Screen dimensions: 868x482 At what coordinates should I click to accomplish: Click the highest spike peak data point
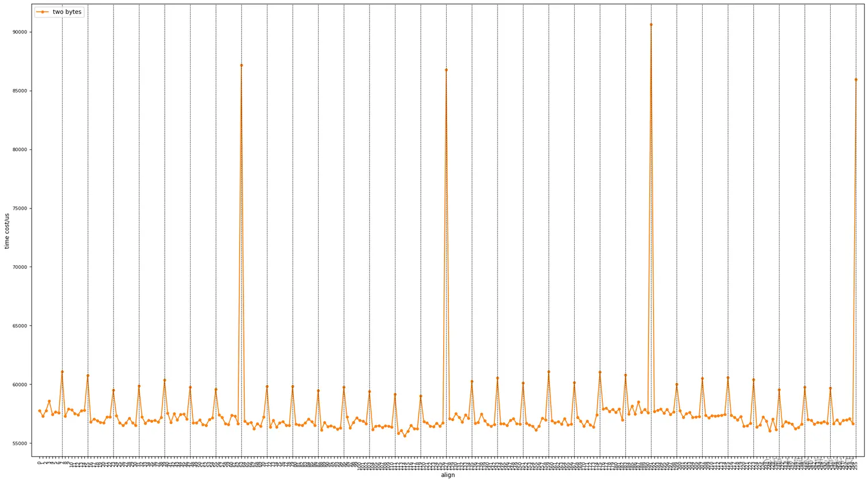(x=652, y=24)
